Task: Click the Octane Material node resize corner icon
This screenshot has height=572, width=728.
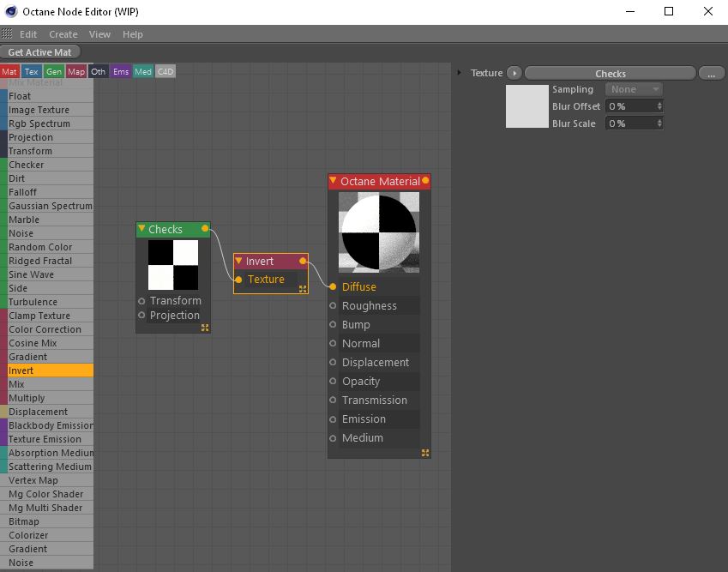Action: tap(425, 453)
